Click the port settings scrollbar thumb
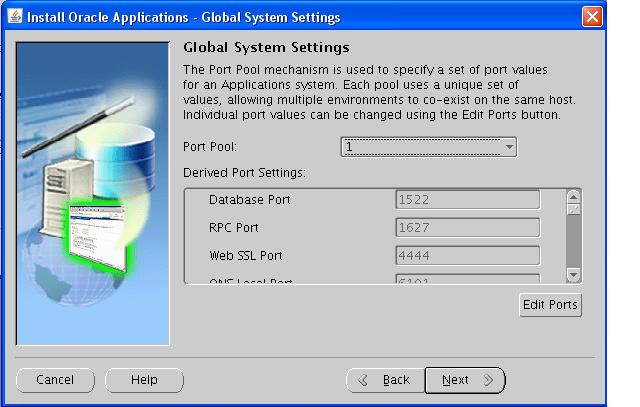Screen dimensions: 640x407 (573, 235)
